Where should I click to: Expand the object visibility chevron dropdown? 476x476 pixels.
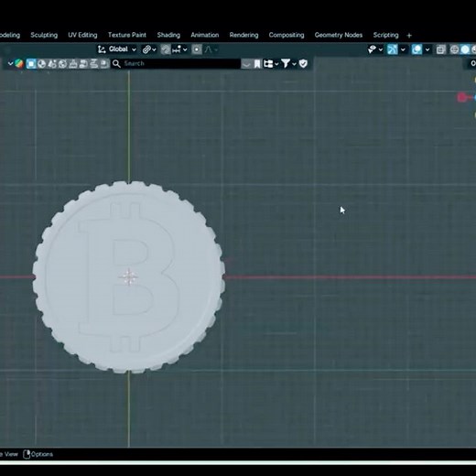coord(381,49)
